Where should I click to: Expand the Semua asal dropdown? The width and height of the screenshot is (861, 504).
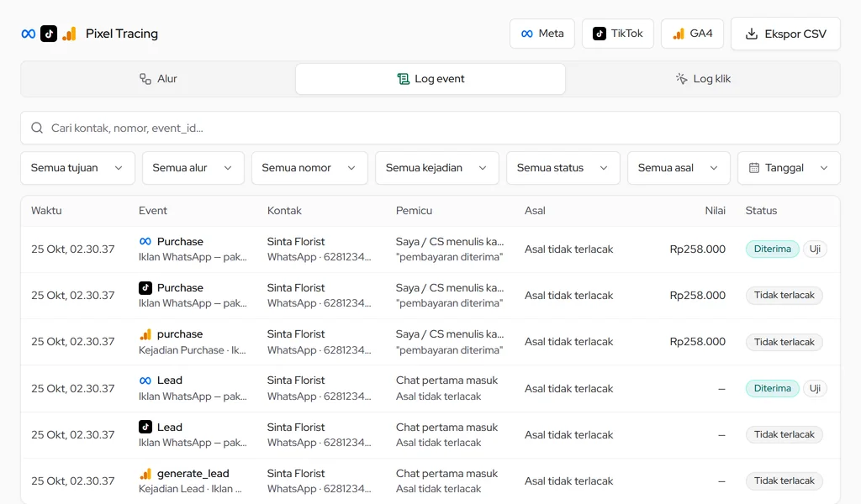pos(679,168)
